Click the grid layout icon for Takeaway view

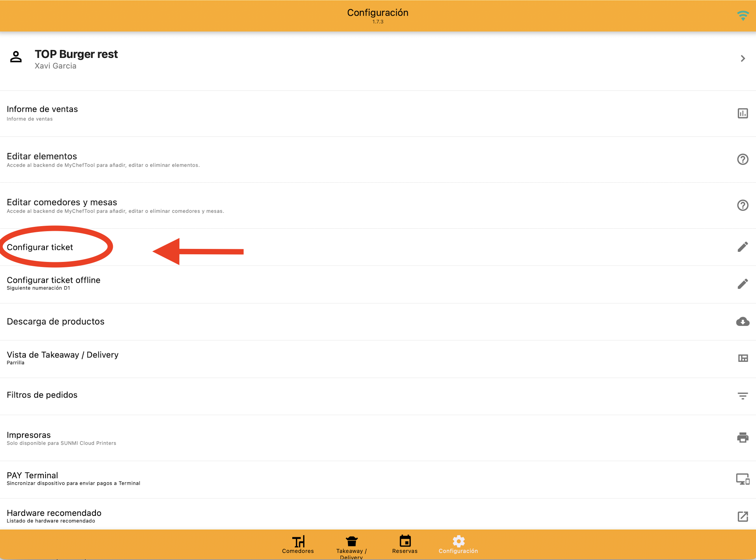[x=742, y=358]
